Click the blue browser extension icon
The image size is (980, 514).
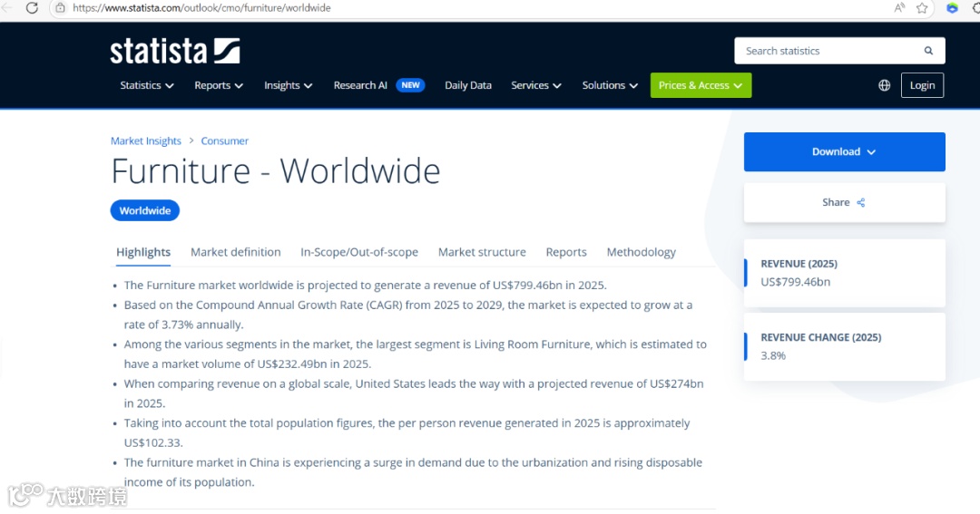(x=952, y=8)
